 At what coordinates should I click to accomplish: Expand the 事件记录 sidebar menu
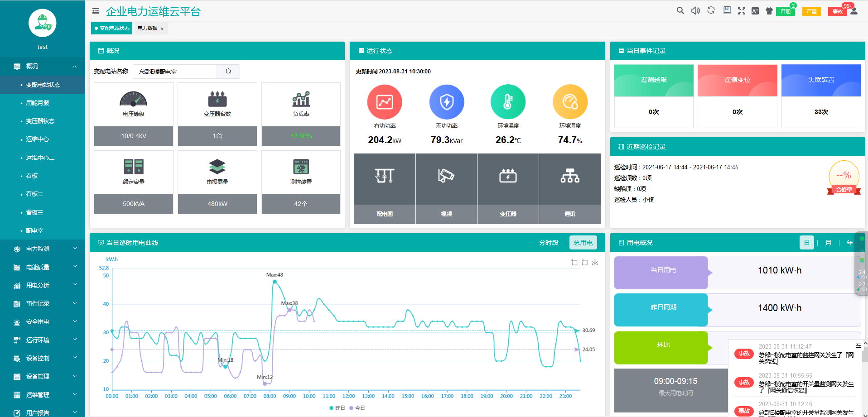coord(43,303)
